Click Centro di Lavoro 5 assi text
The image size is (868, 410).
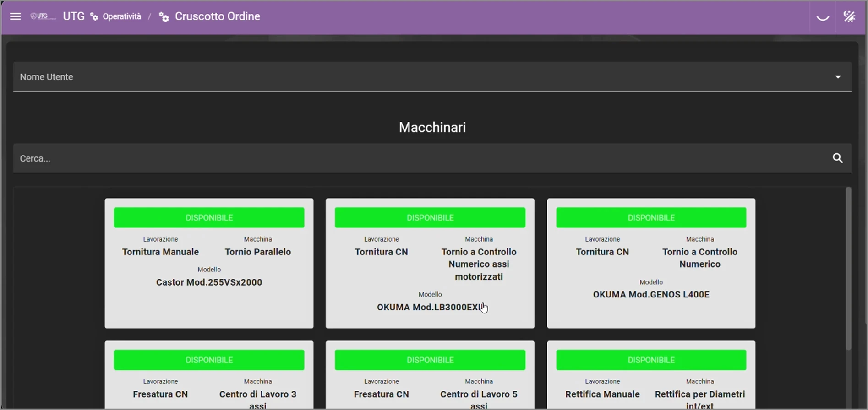point(479,399)
